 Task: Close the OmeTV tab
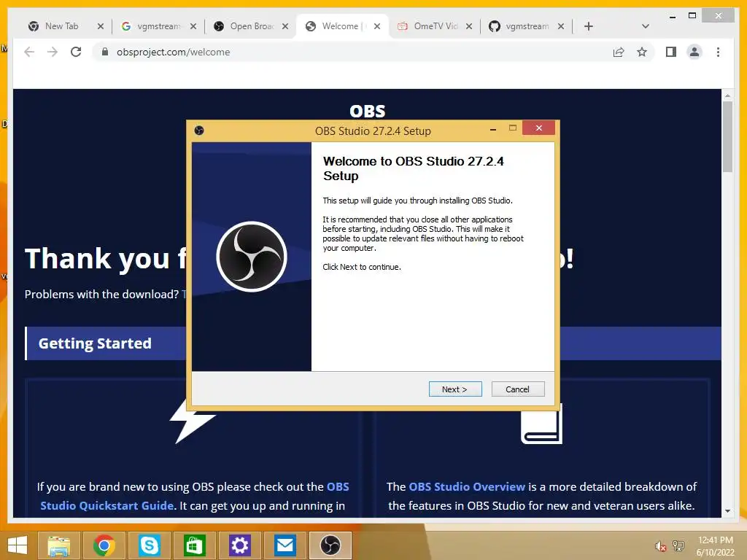coord(469,27)
